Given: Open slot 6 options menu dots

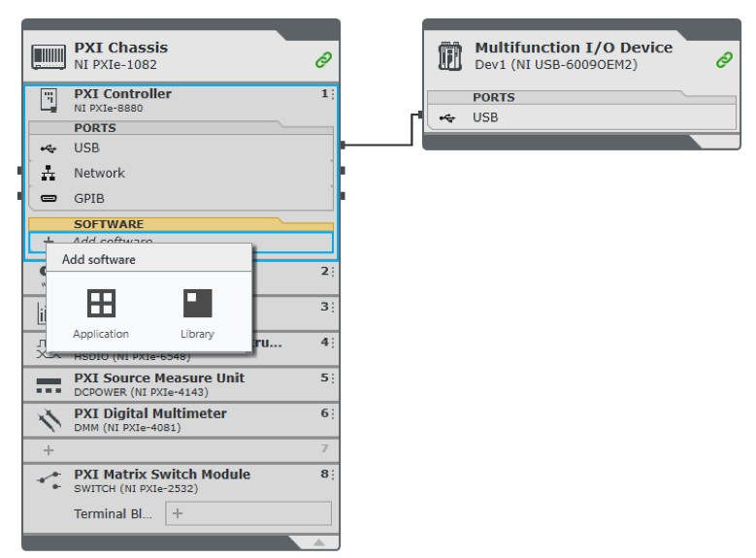Looking at the screenshot, I should click(x=332, y=413).
